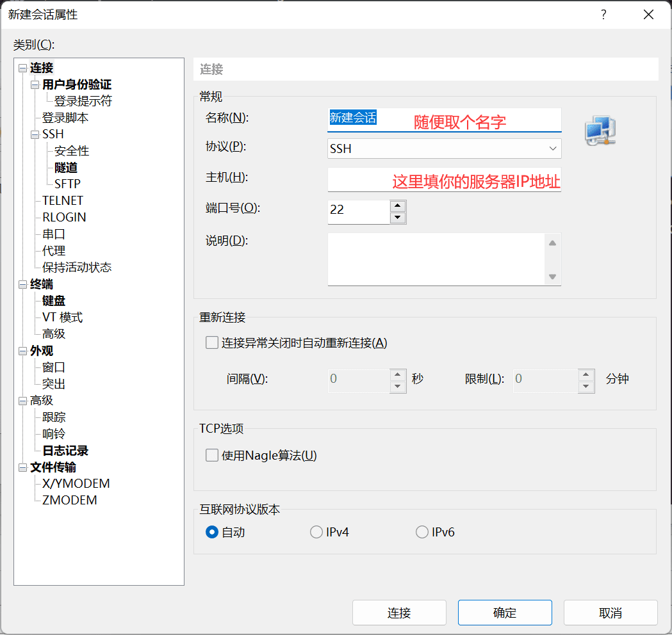Select 键盘 under 终端
This screenshot has width=672, height=635.
click(x=54, y=301)
